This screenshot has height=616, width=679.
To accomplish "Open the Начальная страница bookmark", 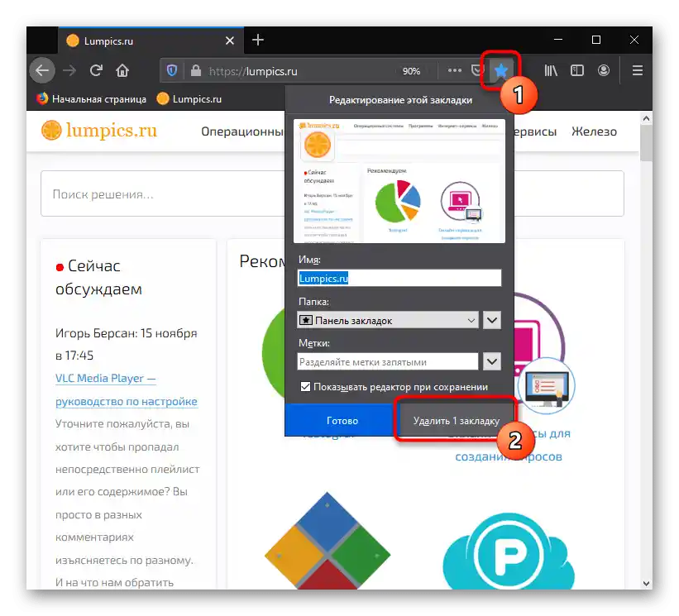I will coord(92,99).
